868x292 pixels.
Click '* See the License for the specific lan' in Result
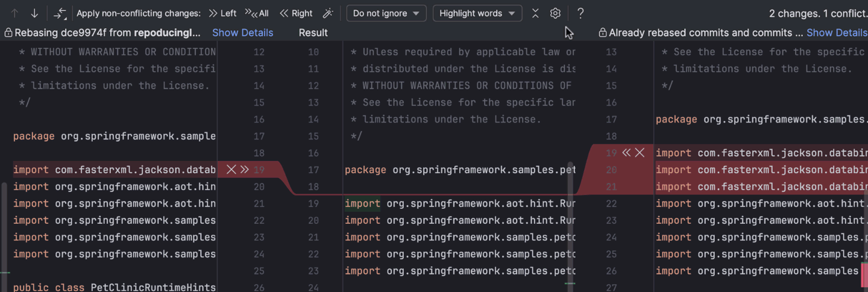[x=463, y=102]
